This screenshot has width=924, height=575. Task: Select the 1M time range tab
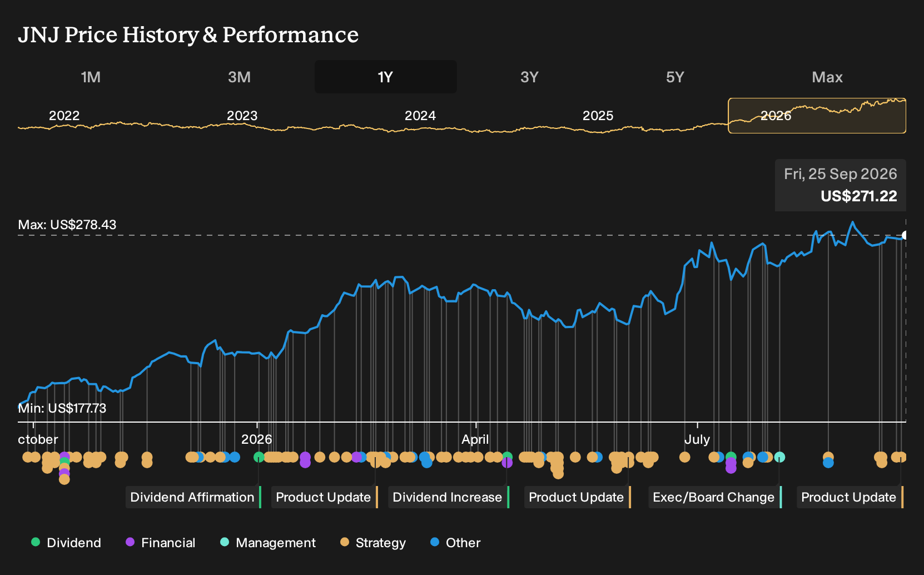pos(91,77)
